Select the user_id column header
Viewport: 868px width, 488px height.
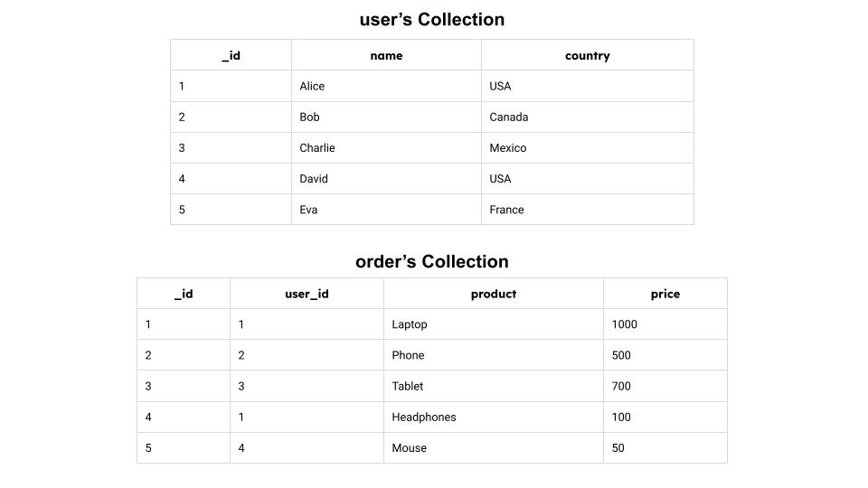coord(307,293)
